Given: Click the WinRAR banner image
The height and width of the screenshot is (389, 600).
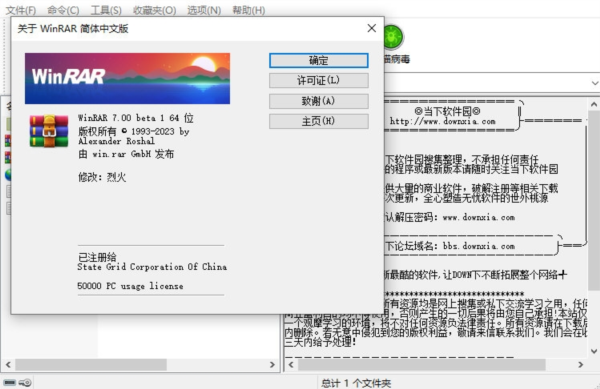Looking at the screenshot, I should point(127,78).
